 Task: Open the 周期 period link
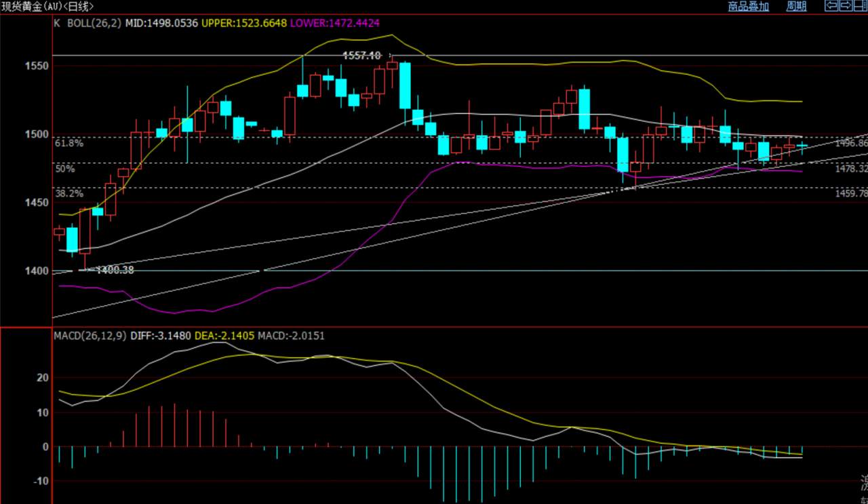coord(796,6)
